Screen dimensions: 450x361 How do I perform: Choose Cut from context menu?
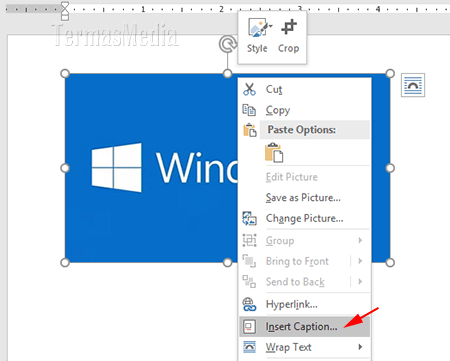[304, 89]
